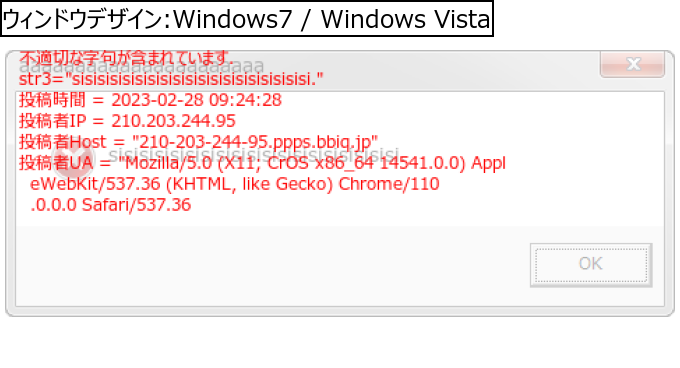Viewport: 680px width, 368px height.
Task: Click the 投稿時間 label
Action: pyautogui.click(x=52, y=100)
